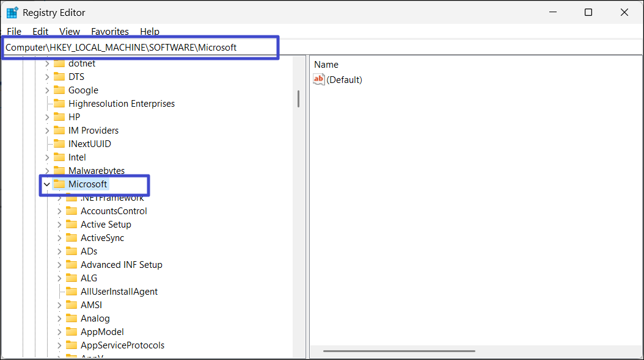This screenshot has height=360, width=644.
Task: Select the Highresolution Enterprises key
Action: coord(121,104)
